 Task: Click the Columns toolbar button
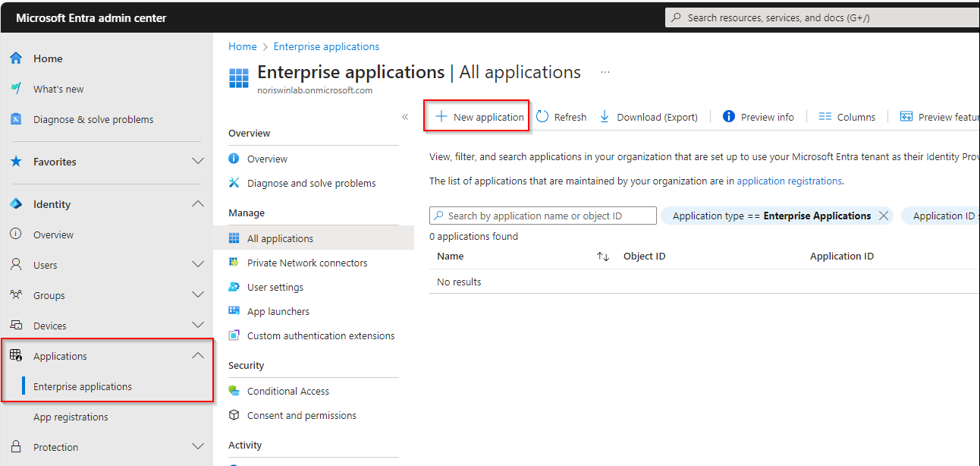point(847,117)
